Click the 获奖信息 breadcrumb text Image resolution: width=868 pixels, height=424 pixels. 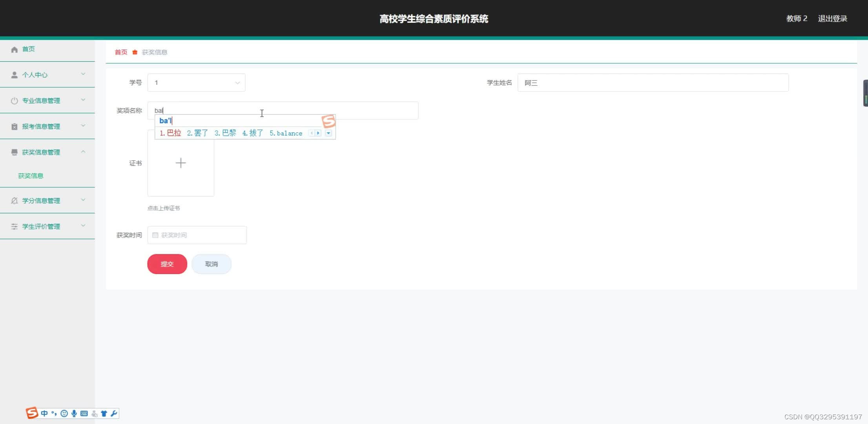pos(155,52)
